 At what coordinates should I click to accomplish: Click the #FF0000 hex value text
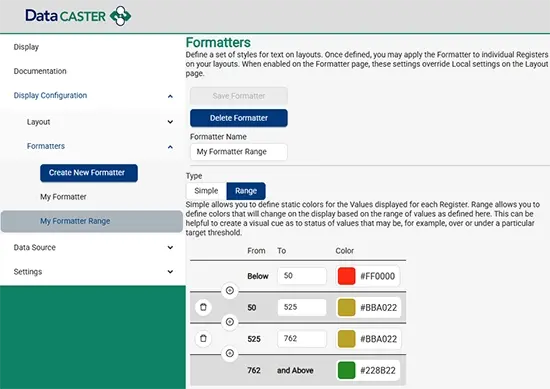[x=377, y=276]
